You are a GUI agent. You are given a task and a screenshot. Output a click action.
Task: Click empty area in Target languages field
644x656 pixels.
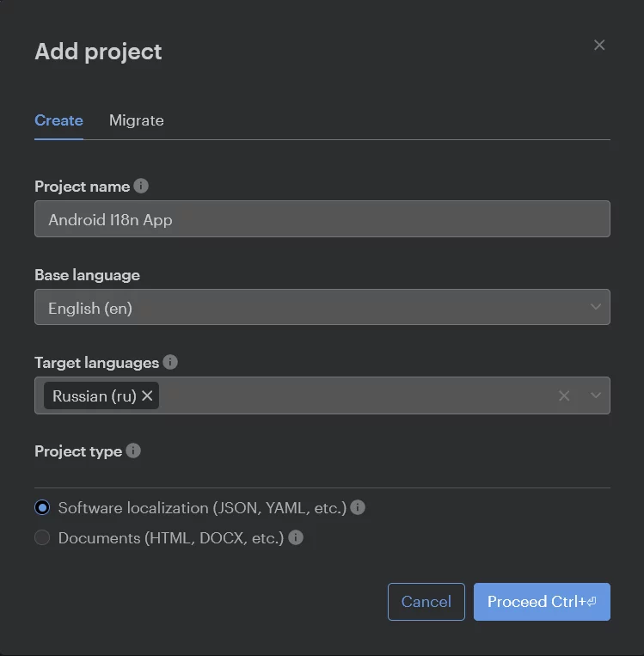point(356,395)
